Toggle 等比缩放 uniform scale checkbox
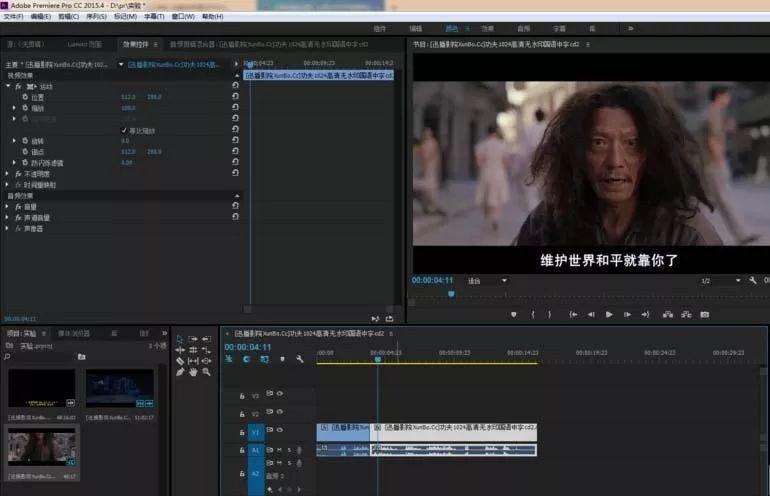 [x=124, y=131]
